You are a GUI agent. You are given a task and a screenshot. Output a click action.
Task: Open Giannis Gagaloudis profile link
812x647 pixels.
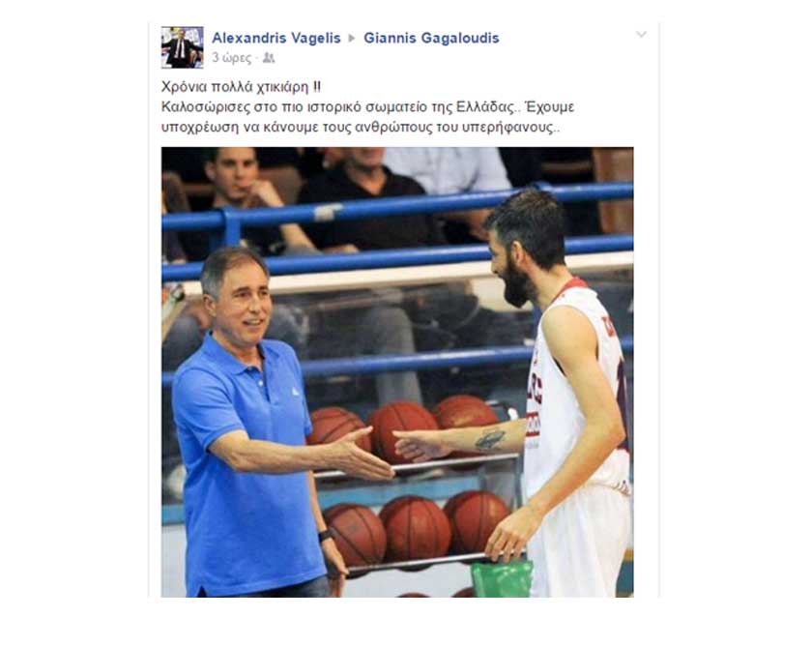pos(431,38)
